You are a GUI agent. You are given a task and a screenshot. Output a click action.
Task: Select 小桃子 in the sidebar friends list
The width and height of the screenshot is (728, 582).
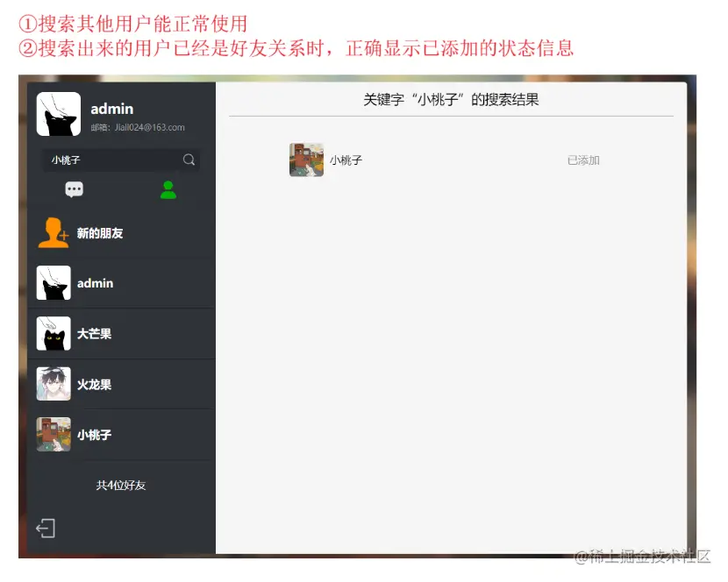[121, 435]
